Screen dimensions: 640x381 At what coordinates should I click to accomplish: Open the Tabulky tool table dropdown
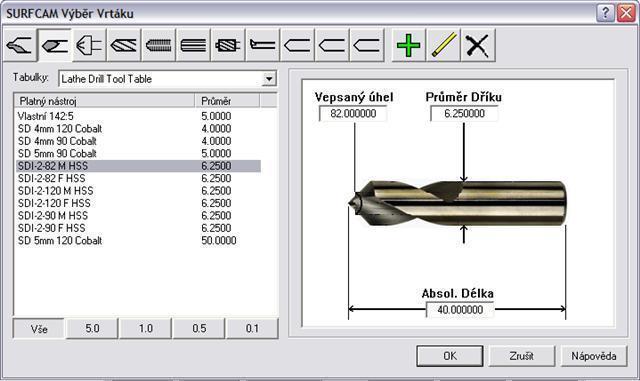269,79
